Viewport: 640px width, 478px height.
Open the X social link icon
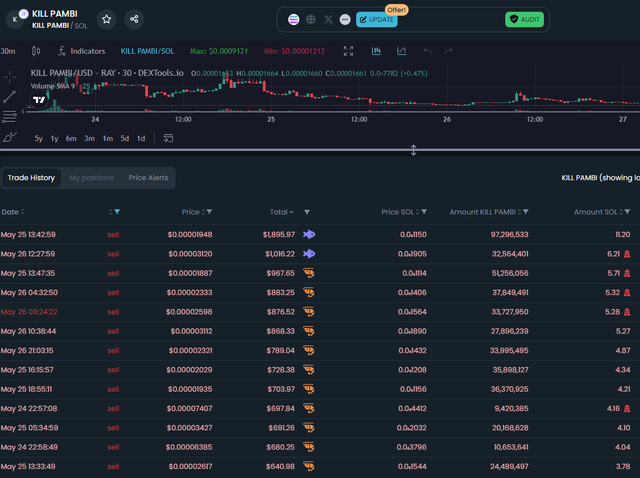pos(328,19)
